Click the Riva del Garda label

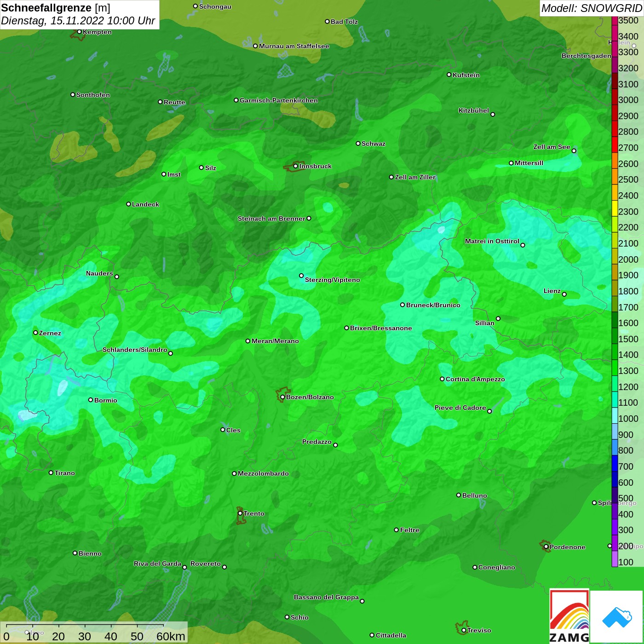click(x=157, y=563)
